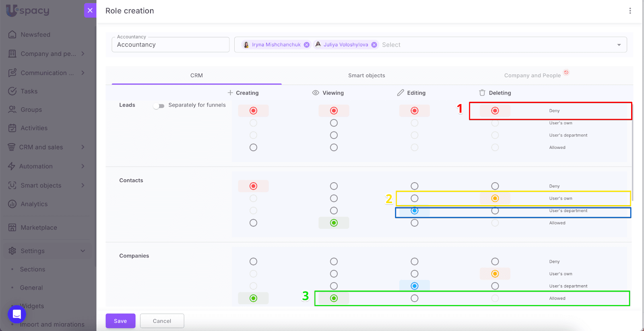Open the Groups people icon

point(12,109)
